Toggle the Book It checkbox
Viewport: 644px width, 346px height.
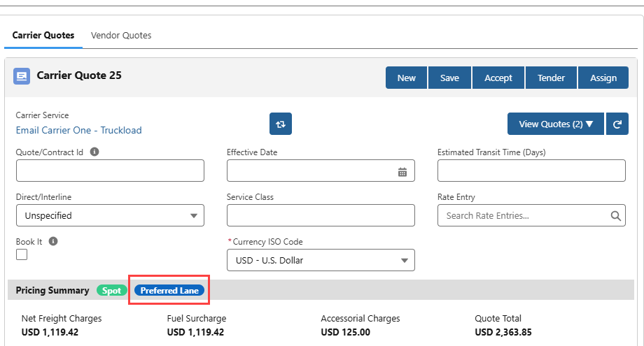point(22,254)
